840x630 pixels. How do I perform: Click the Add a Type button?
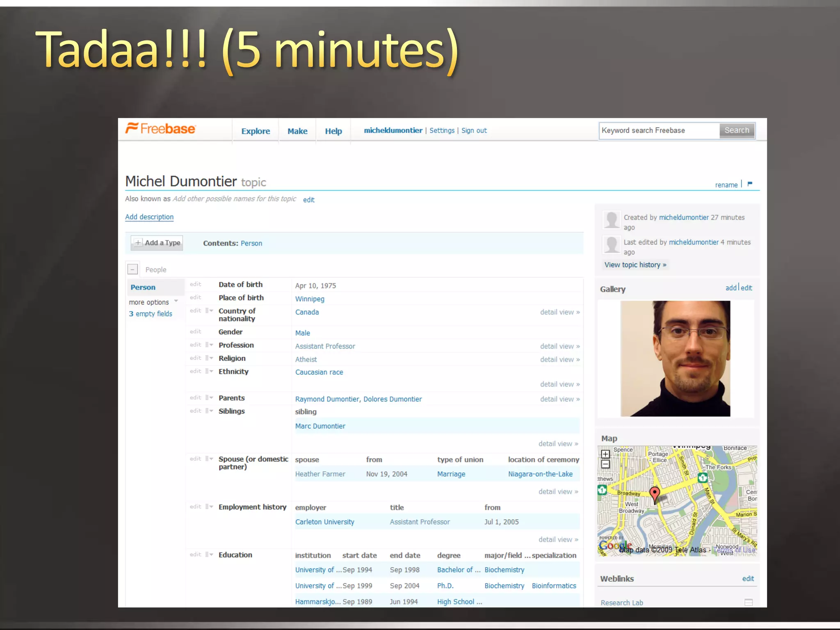pos(157,243)
